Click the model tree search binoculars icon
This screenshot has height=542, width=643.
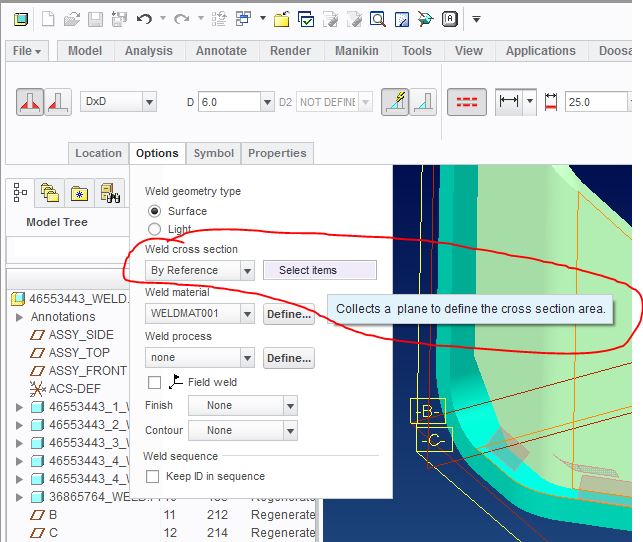click(109, 192)
